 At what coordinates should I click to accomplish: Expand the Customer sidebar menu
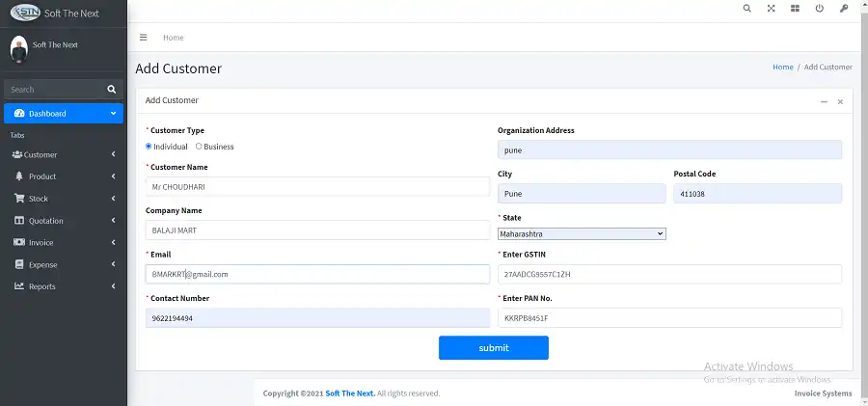pos(63,154)
